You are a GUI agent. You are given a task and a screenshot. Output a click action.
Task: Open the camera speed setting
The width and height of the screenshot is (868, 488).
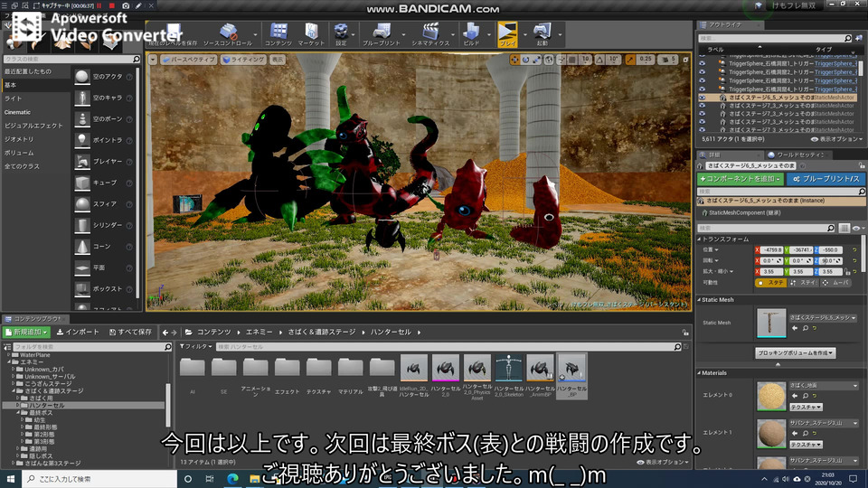667,60
